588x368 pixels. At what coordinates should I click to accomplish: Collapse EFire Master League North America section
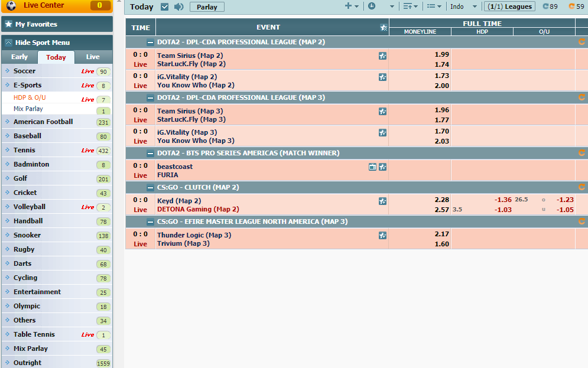[x=150, y=222]
